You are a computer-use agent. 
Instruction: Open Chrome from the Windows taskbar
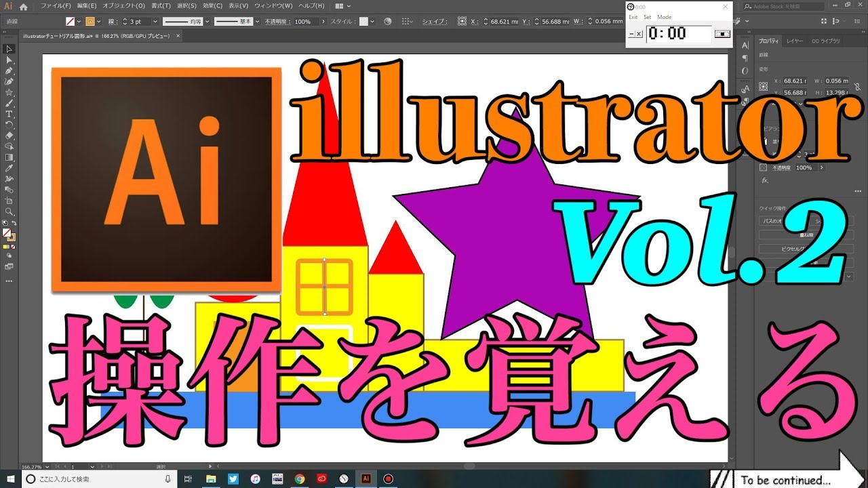300,479
